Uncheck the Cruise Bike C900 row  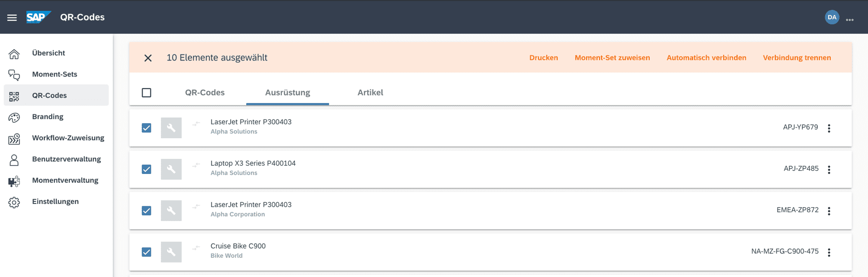146,252
